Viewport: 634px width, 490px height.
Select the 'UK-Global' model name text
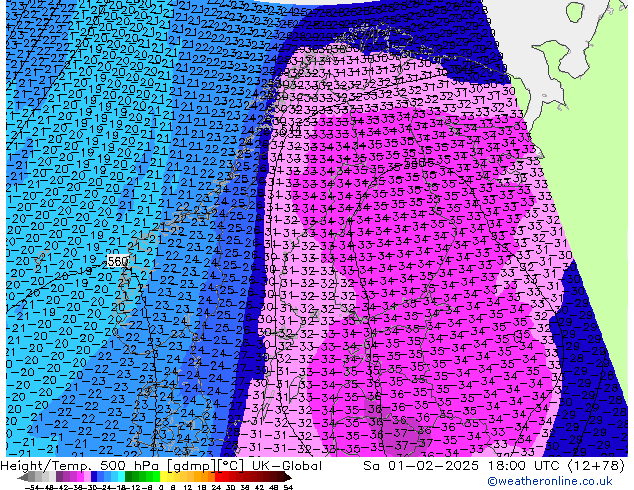(287, 466)
